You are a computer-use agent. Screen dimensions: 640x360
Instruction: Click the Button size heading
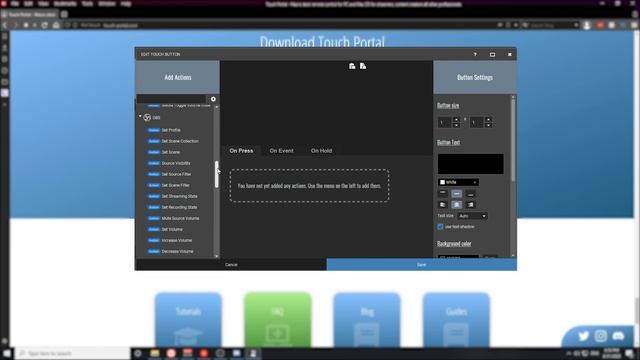448,106
